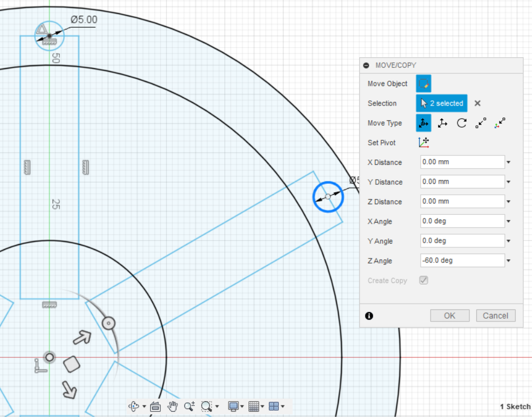The height and width of the screenshot is (417, 532).
Task: Toggle the Create Copy checkbox
Action: tap(423, 280)
